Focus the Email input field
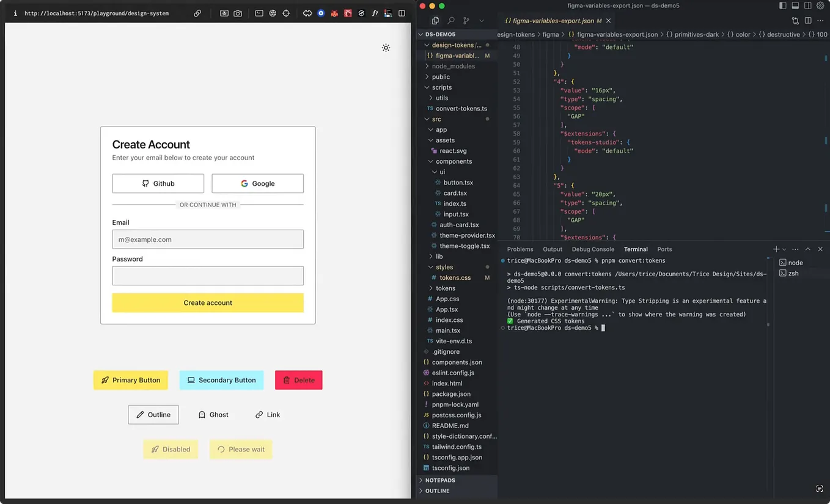This screenshot has height=504, width=830. click(208, 239)
